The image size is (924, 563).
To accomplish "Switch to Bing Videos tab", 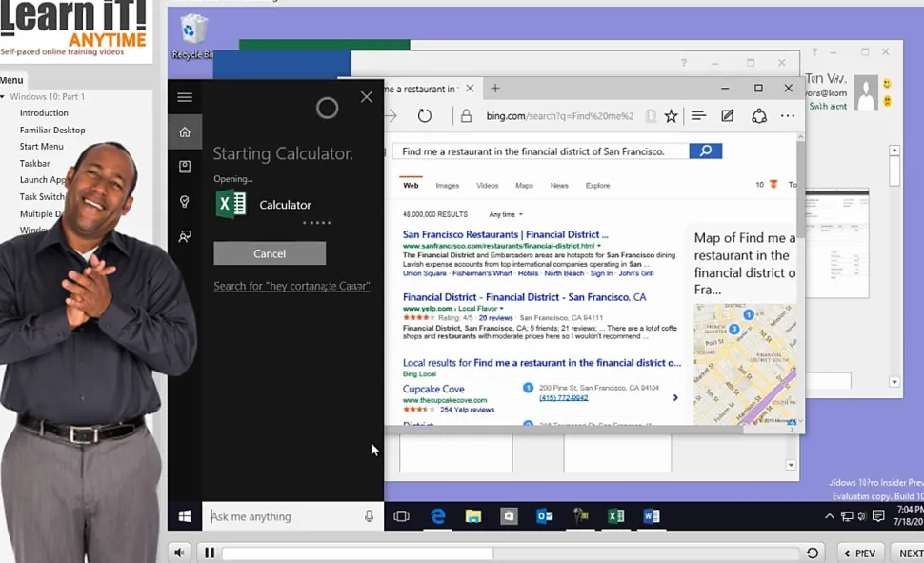I will click(488, 185).
